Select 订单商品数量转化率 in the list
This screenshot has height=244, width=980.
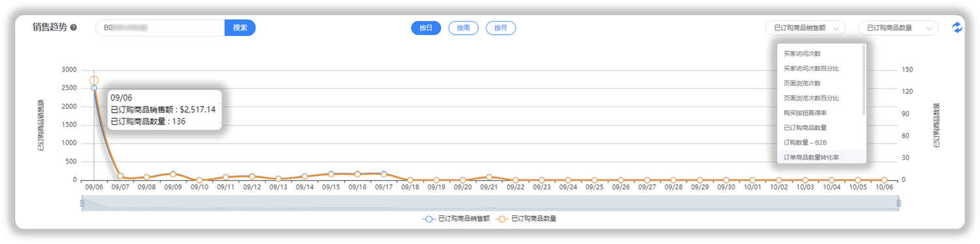(811, 157)
